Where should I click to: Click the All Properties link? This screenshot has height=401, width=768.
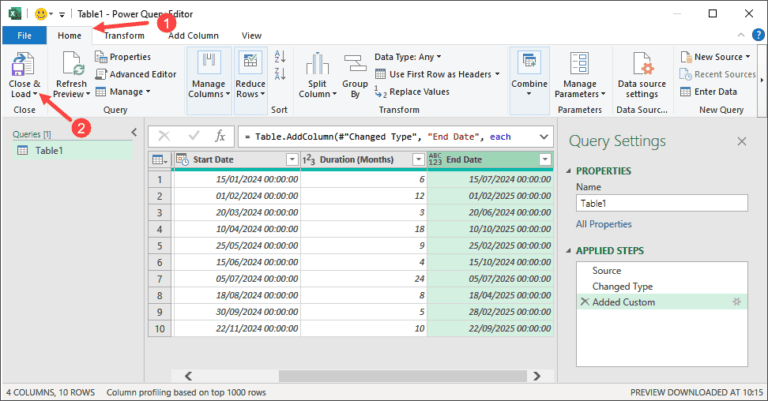pyautogui.click(x=603, y=224)
